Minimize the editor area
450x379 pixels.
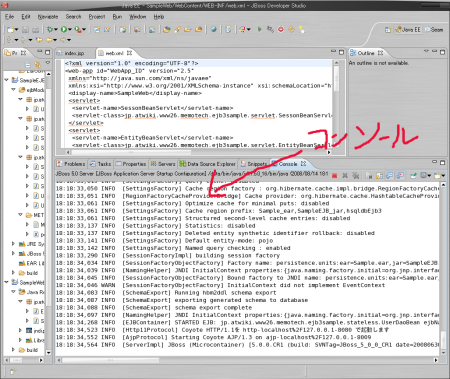pyautogui.click(x=333, y=52)
